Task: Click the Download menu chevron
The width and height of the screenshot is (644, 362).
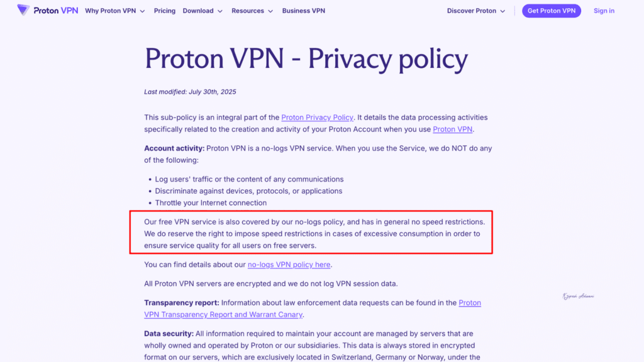Action: click(219, 11)
